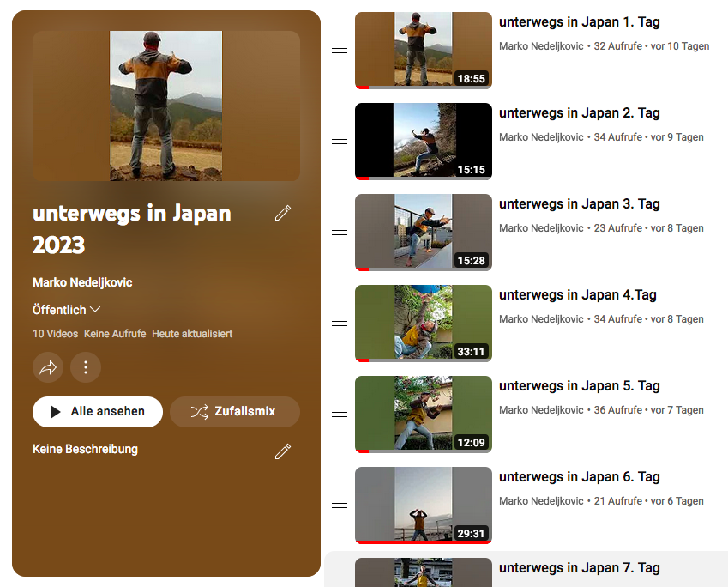Click the vor 6 Tagen upload date

677,501
